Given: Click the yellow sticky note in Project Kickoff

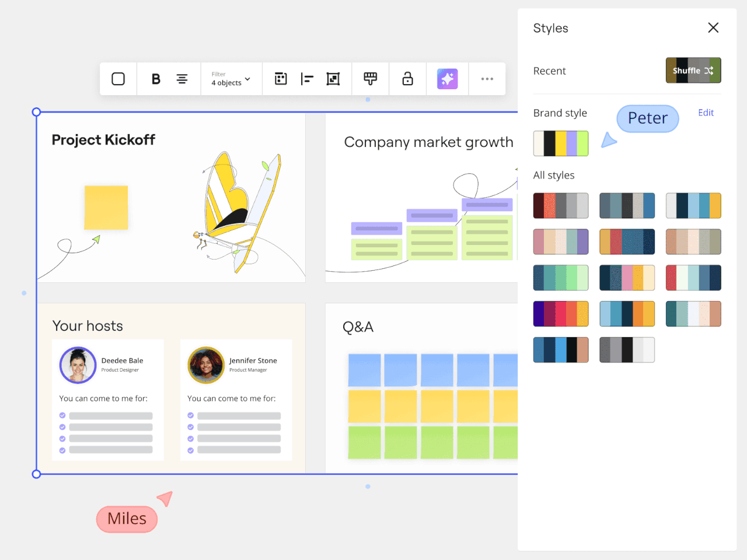Looking at the screenshot, I should (x=106, y=208).
